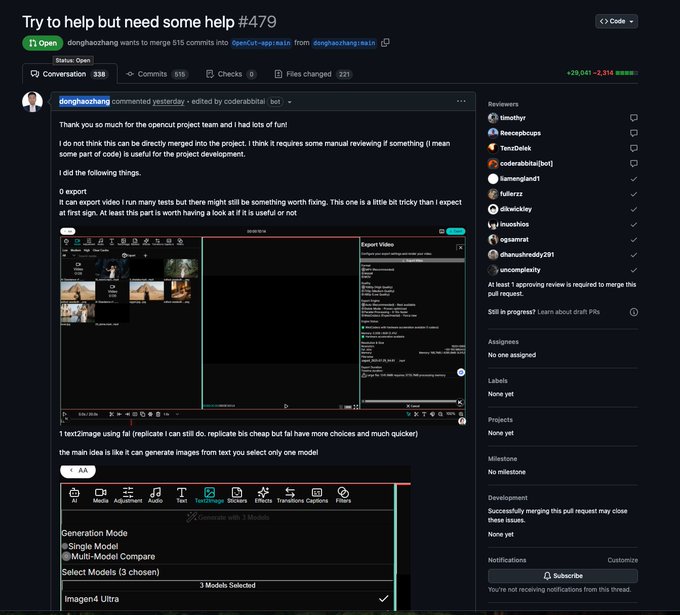Switch to the Checks tab
The height and width of the screenshot is (615, 680).
click(231, 74)
